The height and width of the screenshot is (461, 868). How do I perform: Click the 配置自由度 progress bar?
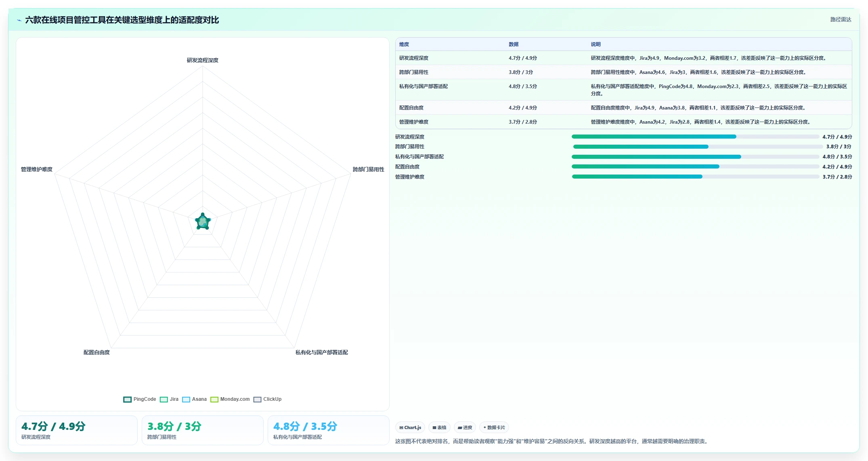point(695,166)
